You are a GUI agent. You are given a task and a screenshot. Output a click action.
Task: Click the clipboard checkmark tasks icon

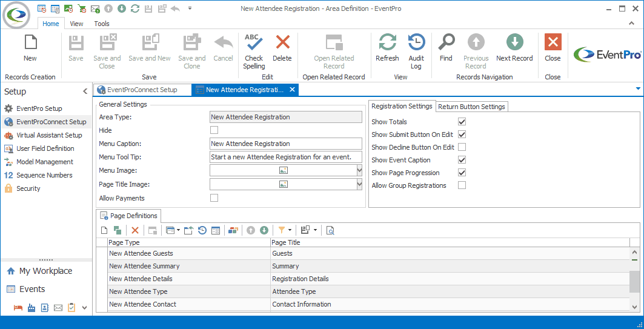tap(71, 307)
